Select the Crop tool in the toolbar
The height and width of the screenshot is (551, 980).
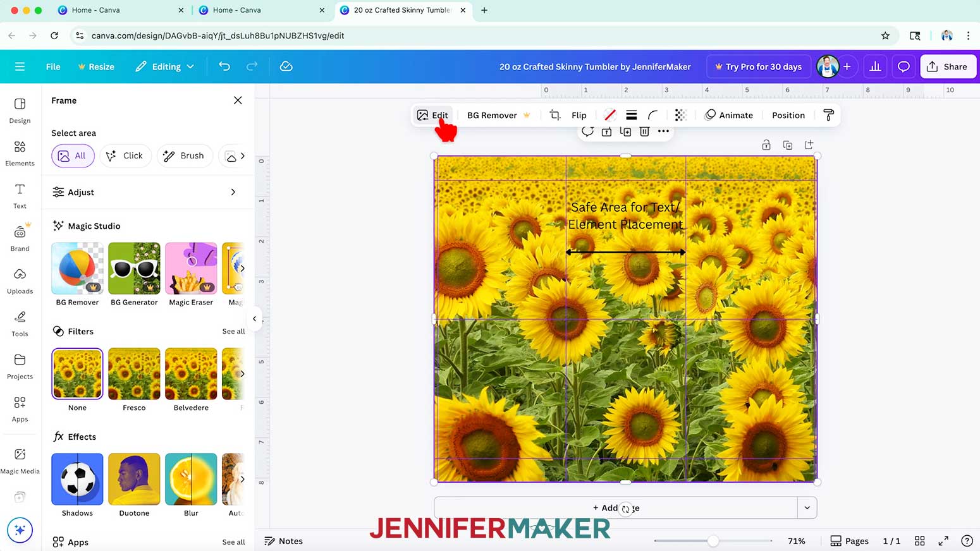(x=554, y=115)
